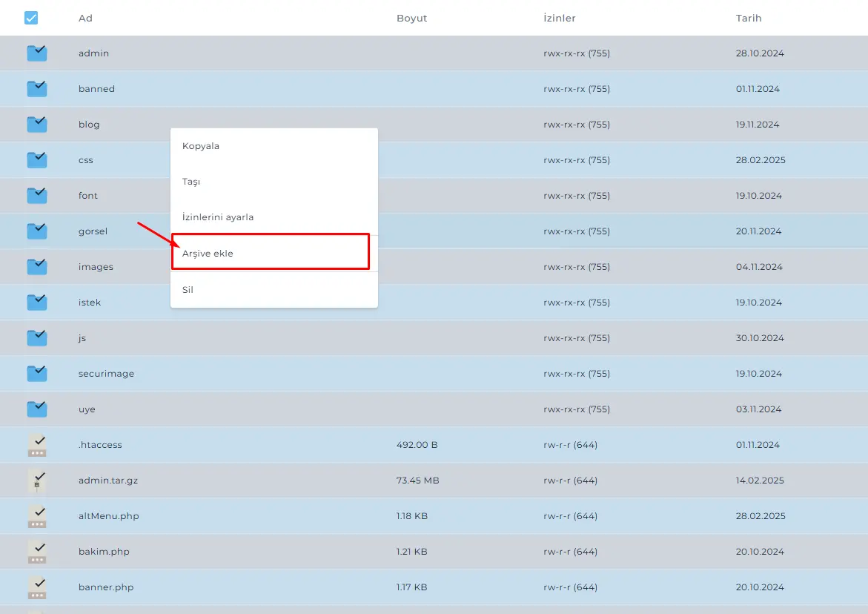This screenshot has height=614, width=868.
Task: Click the bakim.php file icon
Action: pyautogui.click(x=37, y=552)
